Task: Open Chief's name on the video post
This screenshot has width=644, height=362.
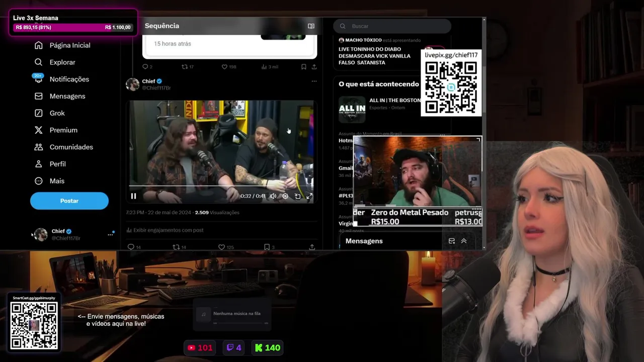Action: 148,81
